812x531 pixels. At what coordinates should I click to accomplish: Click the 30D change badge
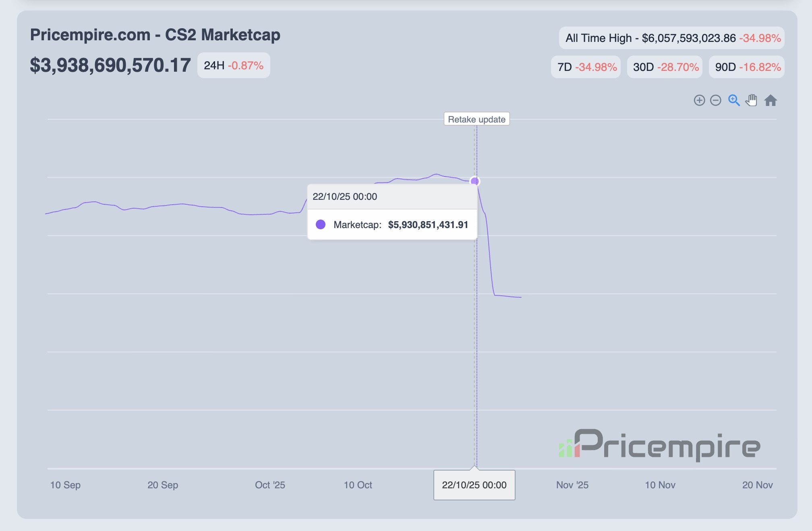pyautogui.click(x=665, y=67)
